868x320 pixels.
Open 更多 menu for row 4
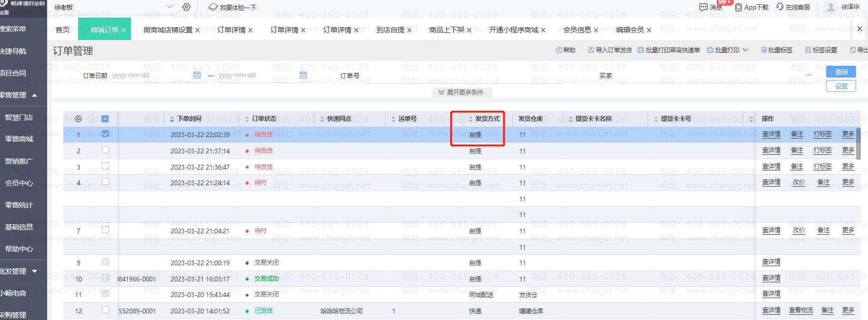pyautogui.click(x=848, y=182)
